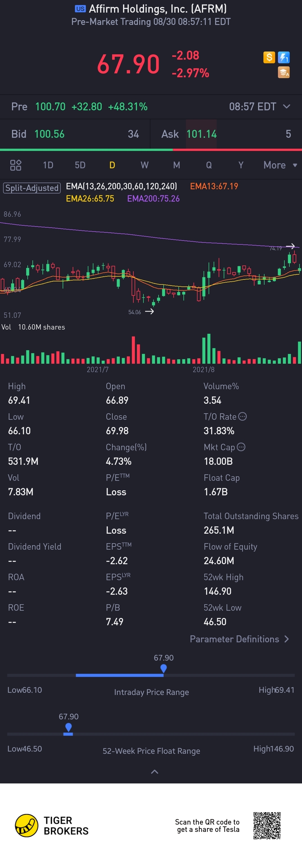Tap the US market flag badge

pos(80,9)
